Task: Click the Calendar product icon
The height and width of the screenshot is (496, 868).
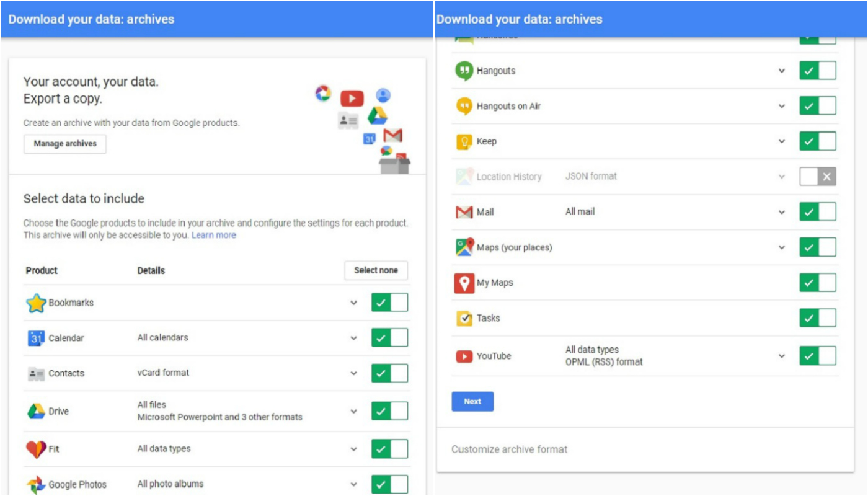Action: tap(36, 339)
